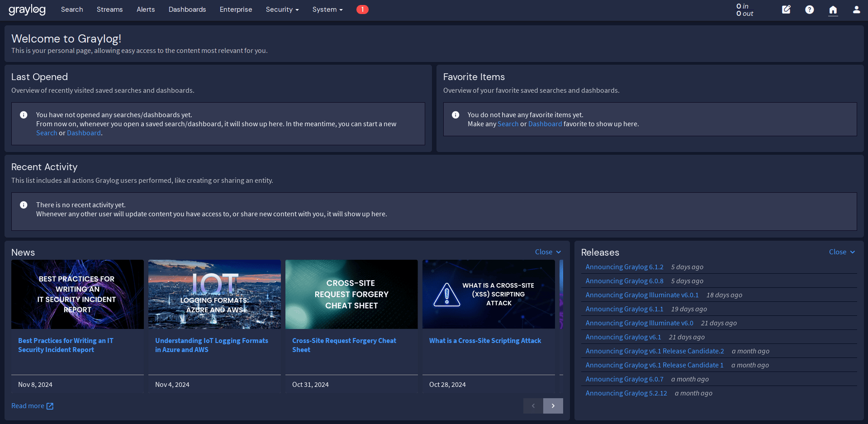Open Announcing Graylog 5.2.12 release
The height and width of the screenshot is (424, 868).
coord(626,393)
